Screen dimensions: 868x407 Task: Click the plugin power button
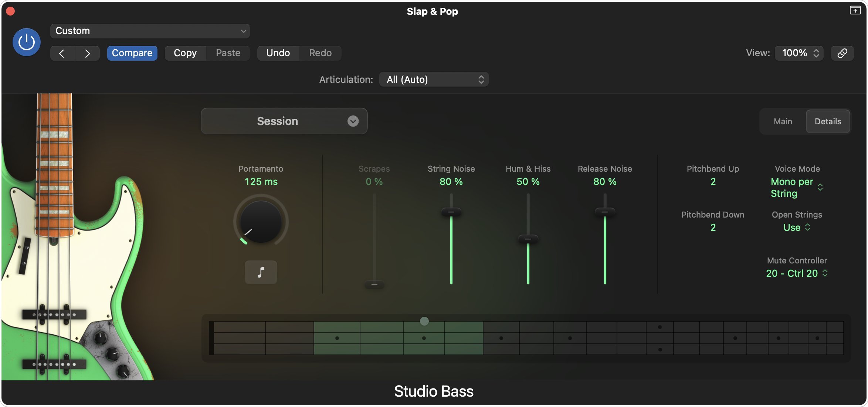tap(26, 42)
